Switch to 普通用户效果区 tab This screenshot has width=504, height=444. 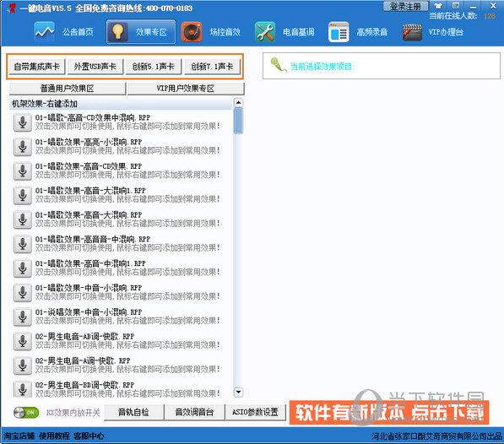pyautogui.click(x=68, y=89)
